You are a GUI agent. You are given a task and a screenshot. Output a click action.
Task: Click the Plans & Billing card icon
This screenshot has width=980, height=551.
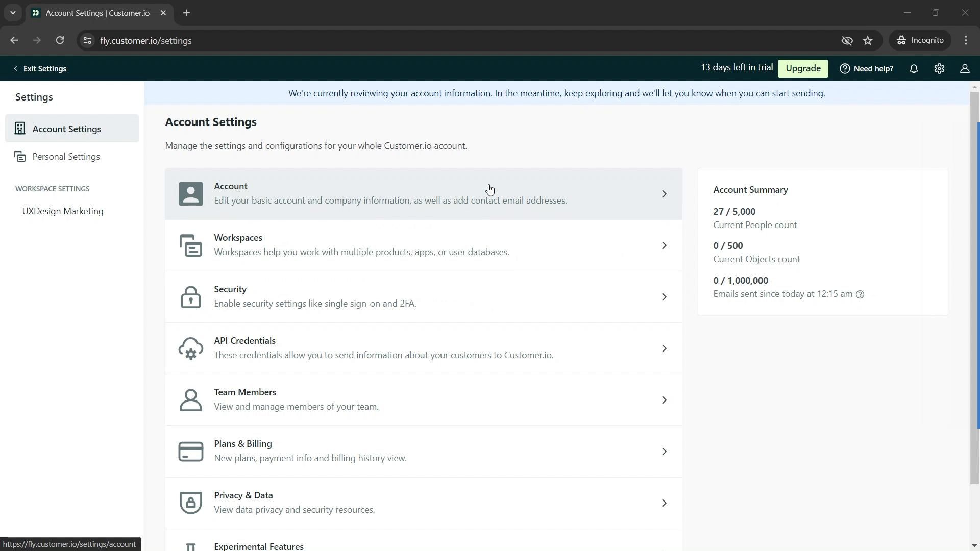coord(190,452)
